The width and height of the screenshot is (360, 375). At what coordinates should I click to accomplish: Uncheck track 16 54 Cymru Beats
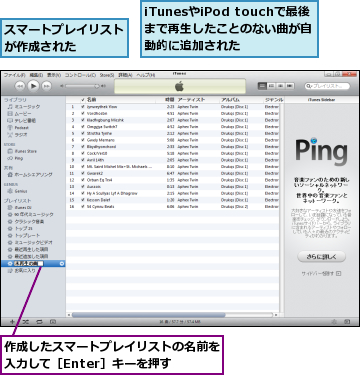83,207
